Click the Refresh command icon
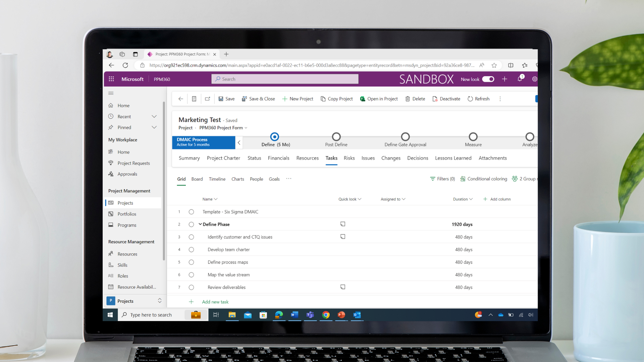Screen dimensions: 644x362 click(470, 99)
